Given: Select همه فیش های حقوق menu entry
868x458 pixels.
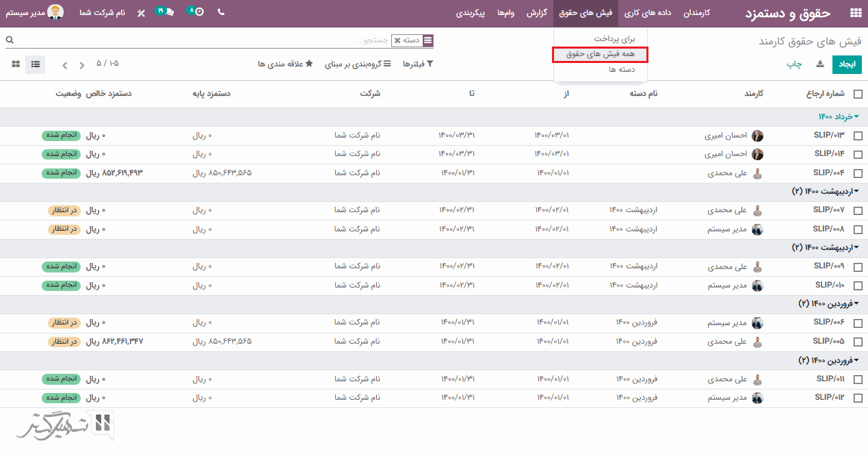Looking at the screenshot, I should point(600,54).
